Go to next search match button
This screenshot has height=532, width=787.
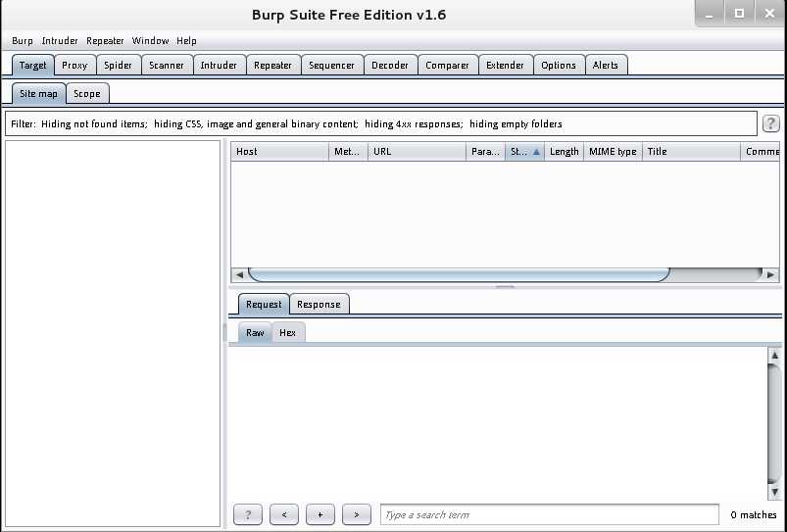[357, 514]
